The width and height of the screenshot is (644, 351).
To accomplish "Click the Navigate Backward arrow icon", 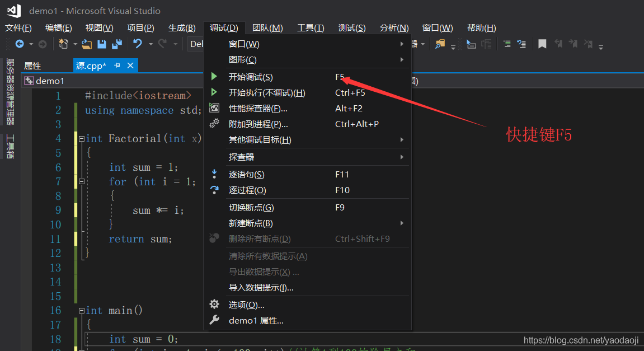I will tap(20, 44).
